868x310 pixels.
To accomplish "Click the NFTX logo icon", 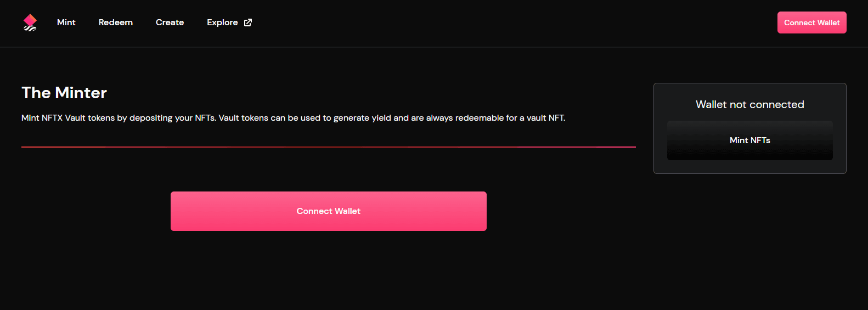I will tap(30, 22).
